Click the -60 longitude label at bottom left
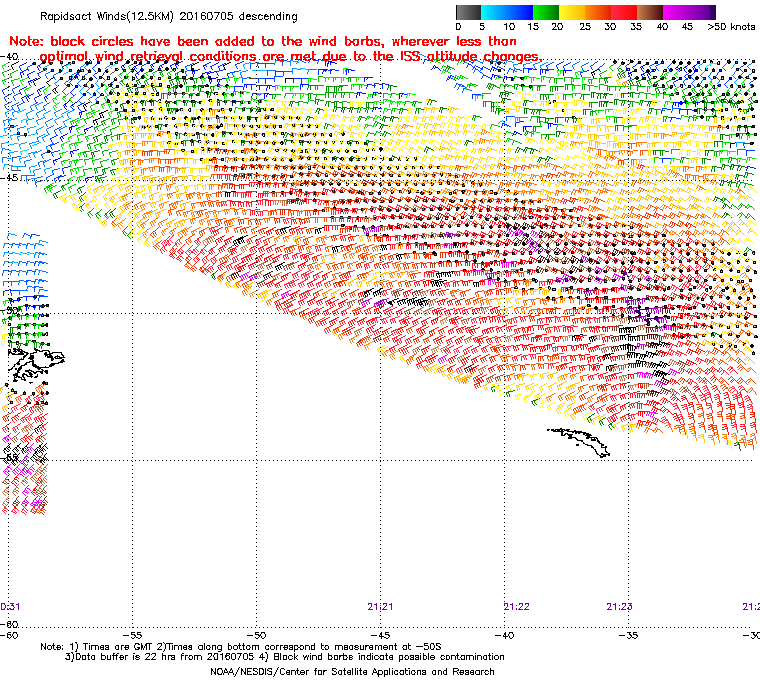Image resolution: width=760 pixels, height=688 pixels. click(9, 635)
